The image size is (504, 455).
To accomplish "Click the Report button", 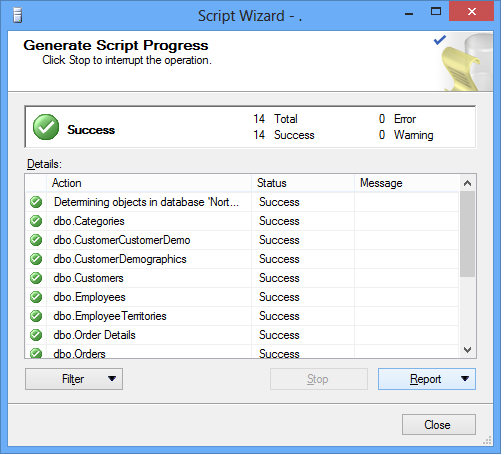I will point(425,379).
